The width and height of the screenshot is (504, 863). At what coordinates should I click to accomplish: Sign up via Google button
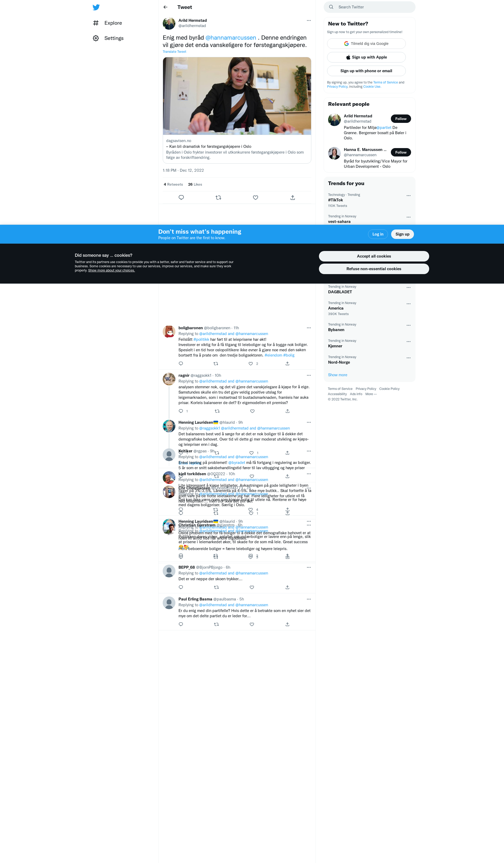(x=366, y=44)
